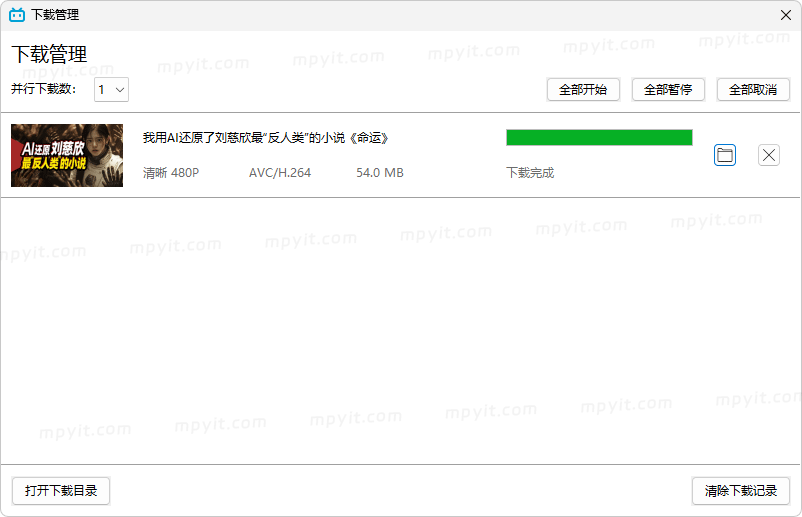This screenshot has width=802, height=517.
Task: Click the 全部取消 button
Action: [x=753, y=90]
